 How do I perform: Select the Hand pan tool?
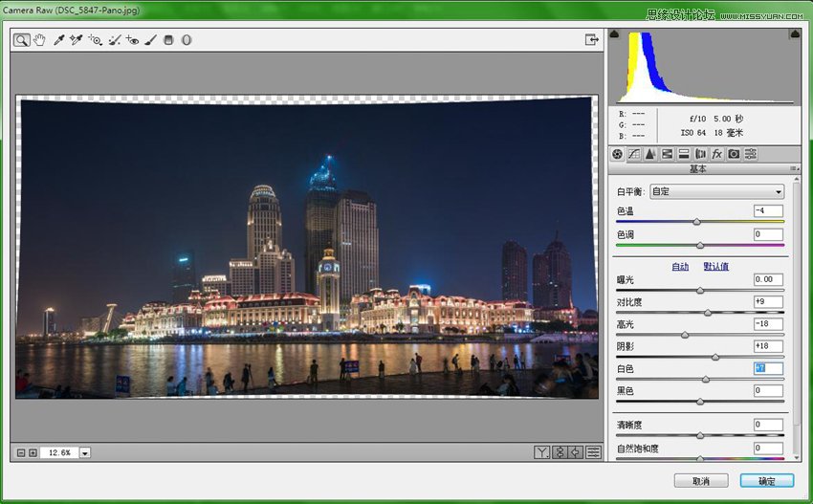pyautogui.click(x=39, y=40)
